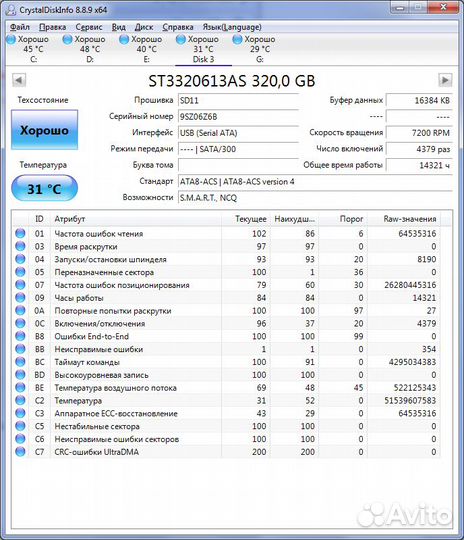The image size is (464, 540).
Task: Click the power-on count 4379 раз
Action: pyautogui.click(x=419, y=149)
